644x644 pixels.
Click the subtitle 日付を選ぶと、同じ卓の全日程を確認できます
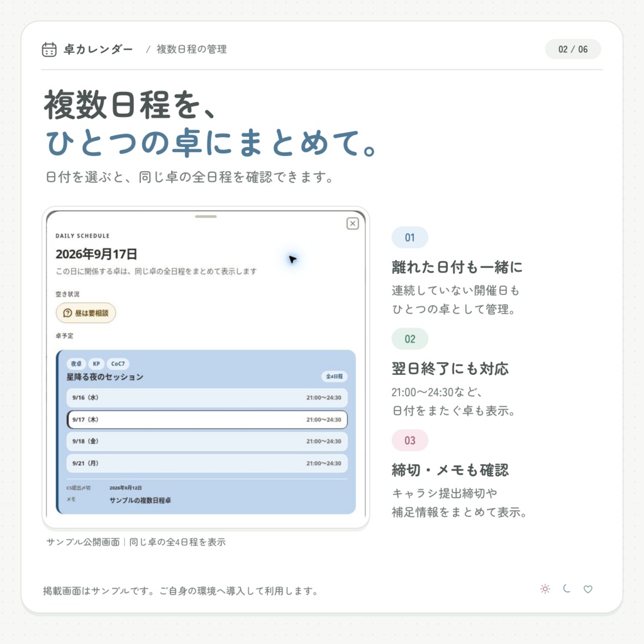click(x=189, y=177)
